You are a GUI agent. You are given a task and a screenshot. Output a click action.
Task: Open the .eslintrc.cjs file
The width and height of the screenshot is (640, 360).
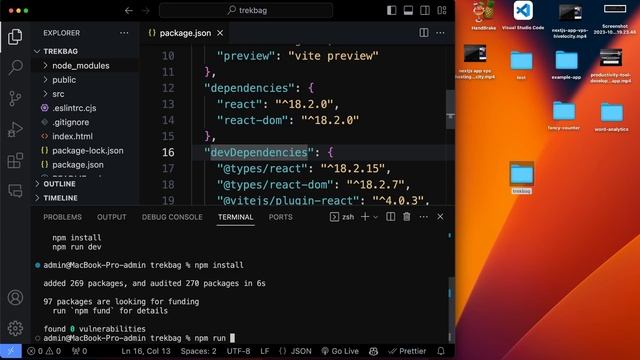point(74,108)
